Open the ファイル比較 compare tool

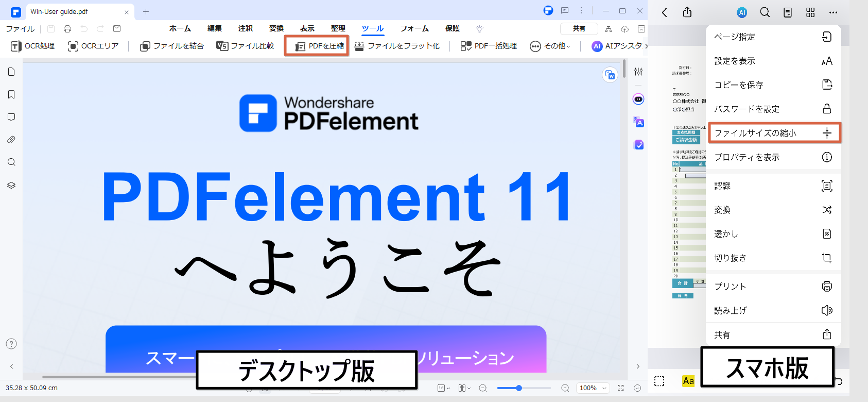(x=245, y=46)
